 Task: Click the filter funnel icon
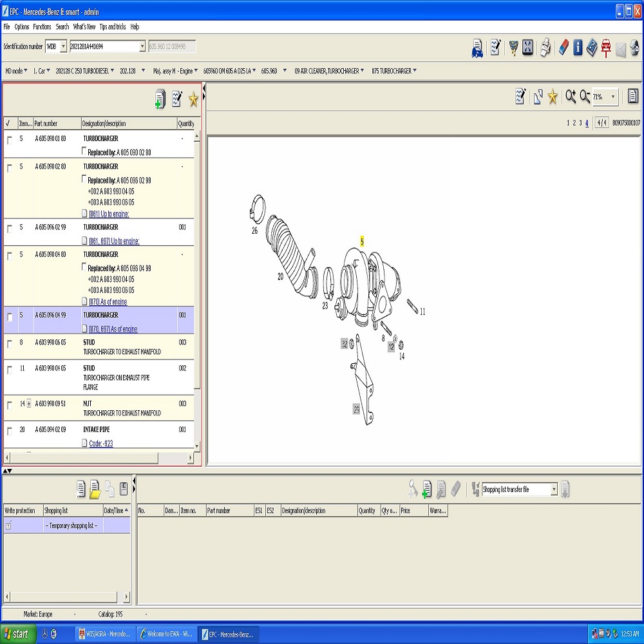click(513, 48)
